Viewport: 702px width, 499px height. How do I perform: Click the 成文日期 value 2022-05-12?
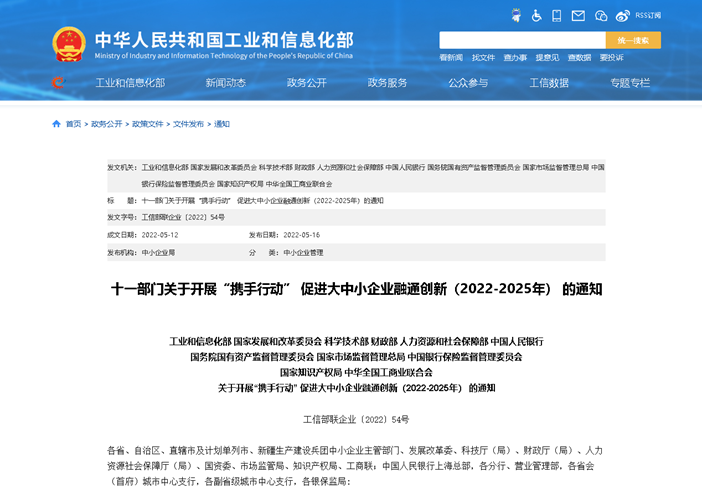click(160, 235)
